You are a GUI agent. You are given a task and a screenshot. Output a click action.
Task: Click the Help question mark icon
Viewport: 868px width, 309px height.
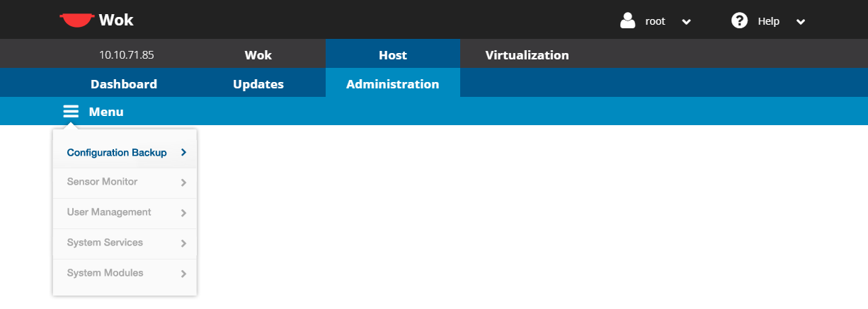pos(739,21)
